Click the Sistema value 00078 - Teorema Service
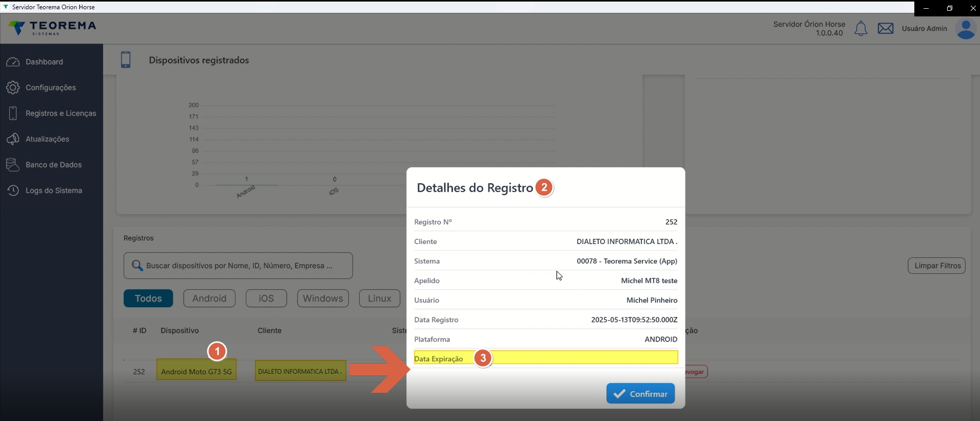The height and width of the screenshot is (421, 980). pyautogui.click(x=627, y=261)
